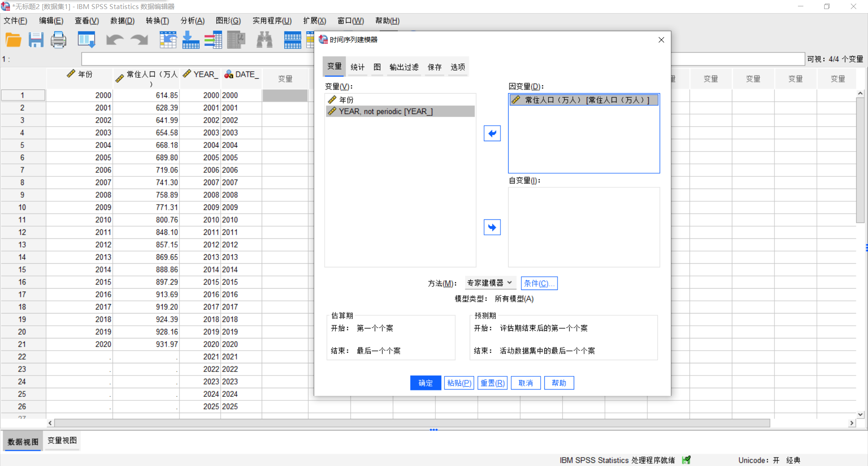Screen dimensions: 868x466
Task: Confirm with the 确定 button
Action: pyautogui.click(x=425, y=383)
